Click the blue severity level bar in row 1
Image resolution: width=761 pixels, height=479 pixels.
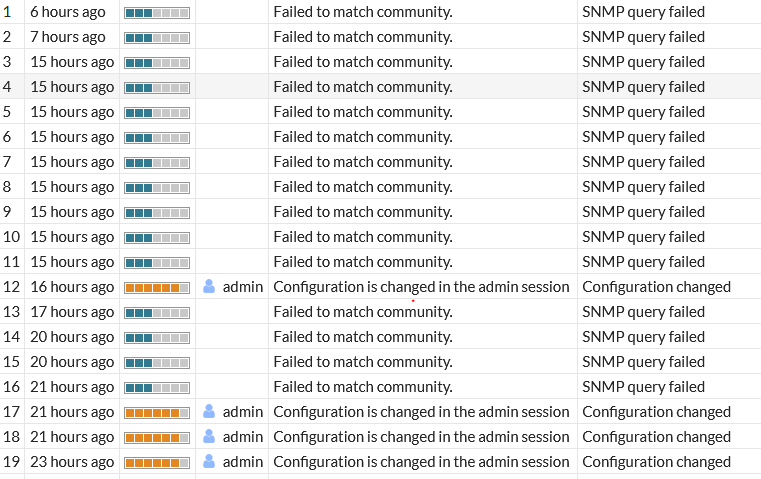tap(157, 12)
